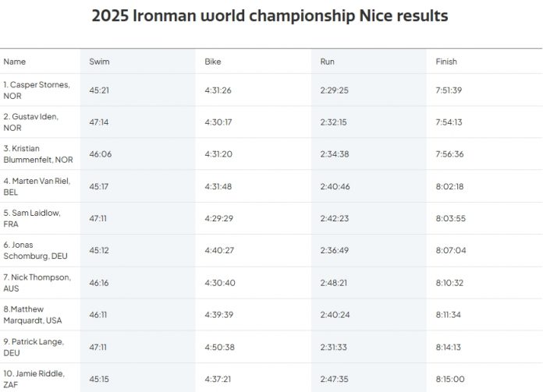Select Patrick Lange's bike time 4:50:38
This screenshot has height=392, width=543.
tap(219, 347)
